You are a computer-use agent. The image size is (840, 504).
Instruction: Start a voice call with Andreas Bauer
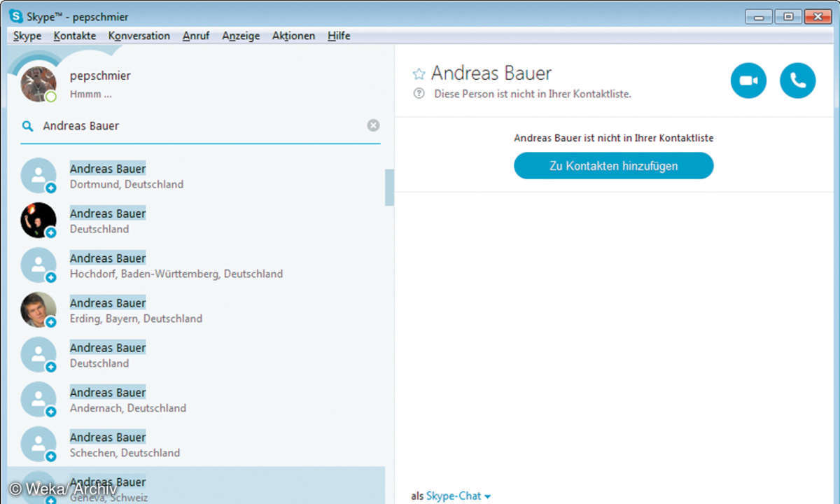coord(798,80)
